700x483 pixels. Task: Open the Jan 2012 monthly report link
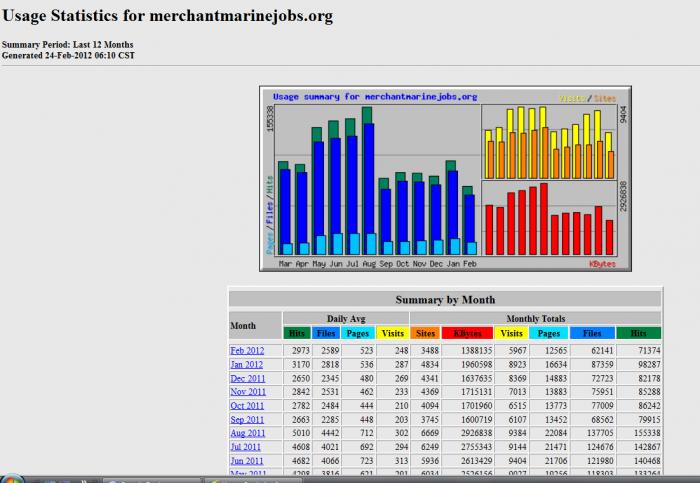246,365
